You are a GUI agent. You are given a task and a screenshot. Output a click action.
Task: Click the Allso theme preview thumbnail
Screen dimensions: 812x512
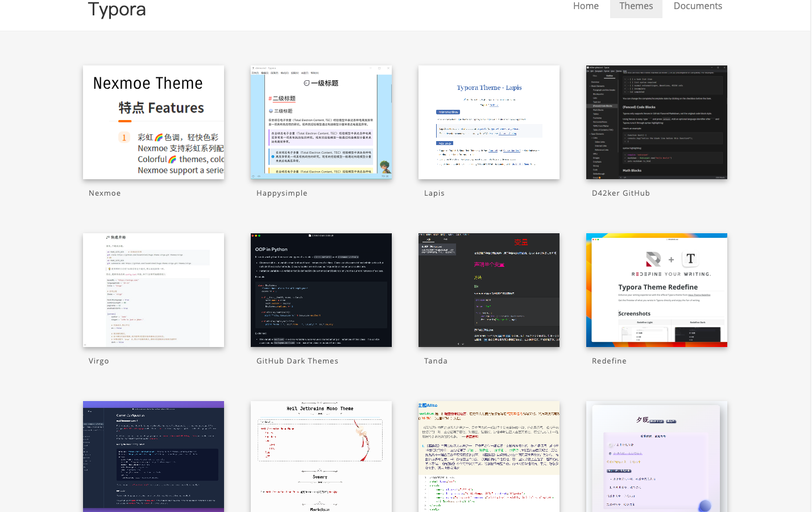click(489, 456)
